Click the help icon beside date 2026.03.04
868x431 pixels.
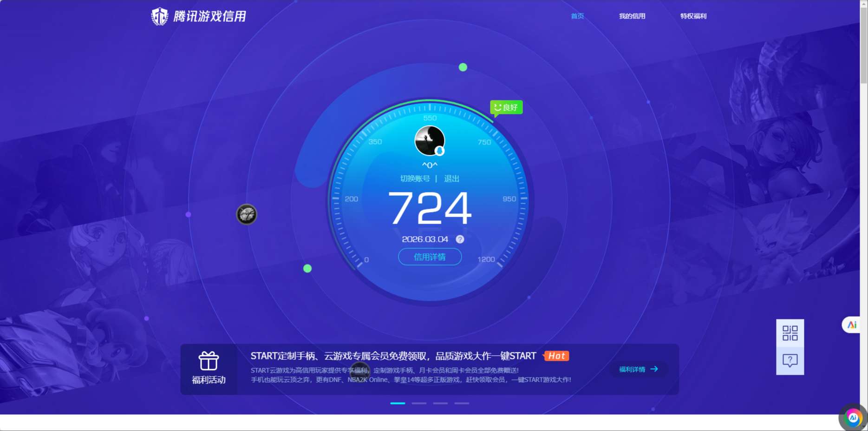click(460, 239)
